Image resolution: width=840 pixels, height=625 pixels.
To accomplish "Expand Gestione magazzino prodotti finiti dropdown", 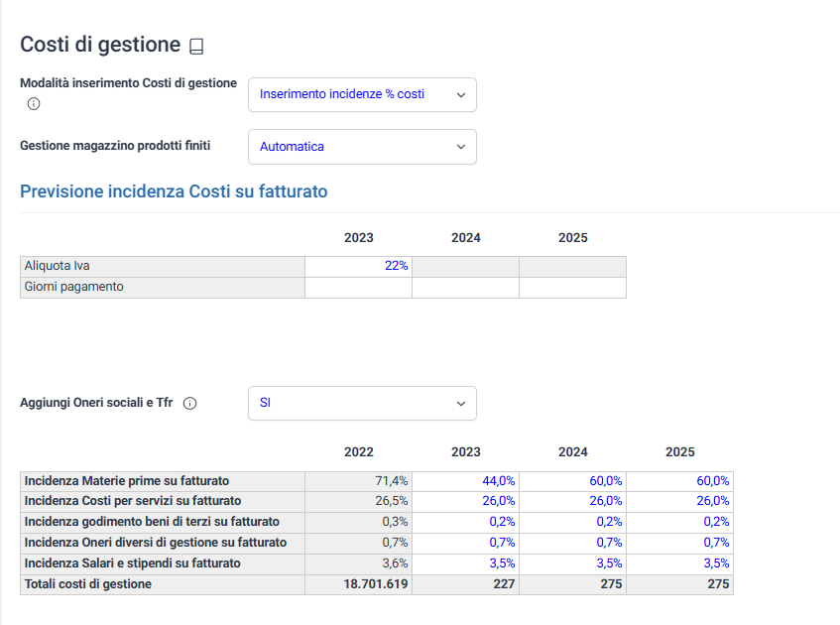I will tap(362, 147).
